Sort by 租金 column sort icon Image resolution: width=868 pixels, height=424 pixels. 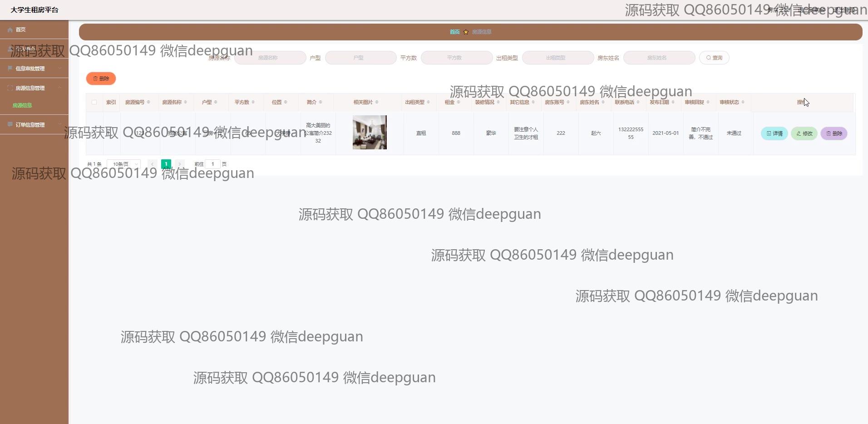pyautogui.click(x=459, y=102)
